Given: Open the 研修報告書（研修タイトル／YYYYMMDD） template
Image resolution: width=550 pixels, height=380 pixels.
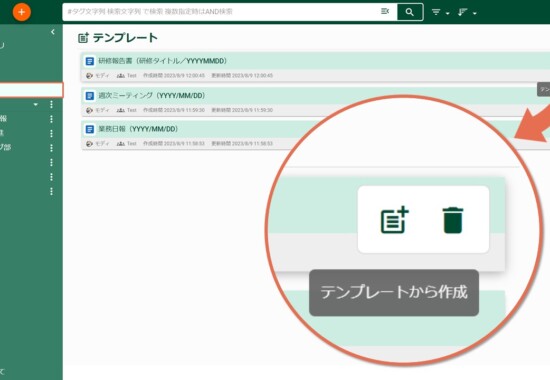Looking at the screenshot, I should coord(162,61).
